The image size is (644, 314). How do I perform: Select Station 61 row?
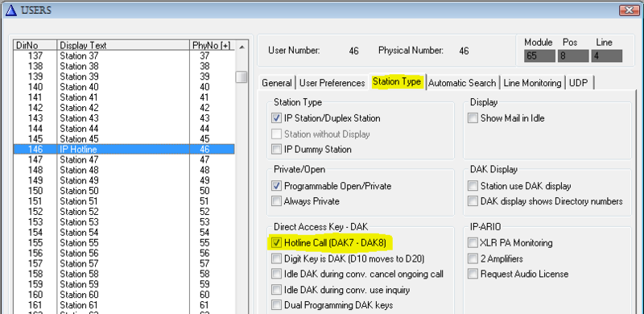[x=124, y=305]
